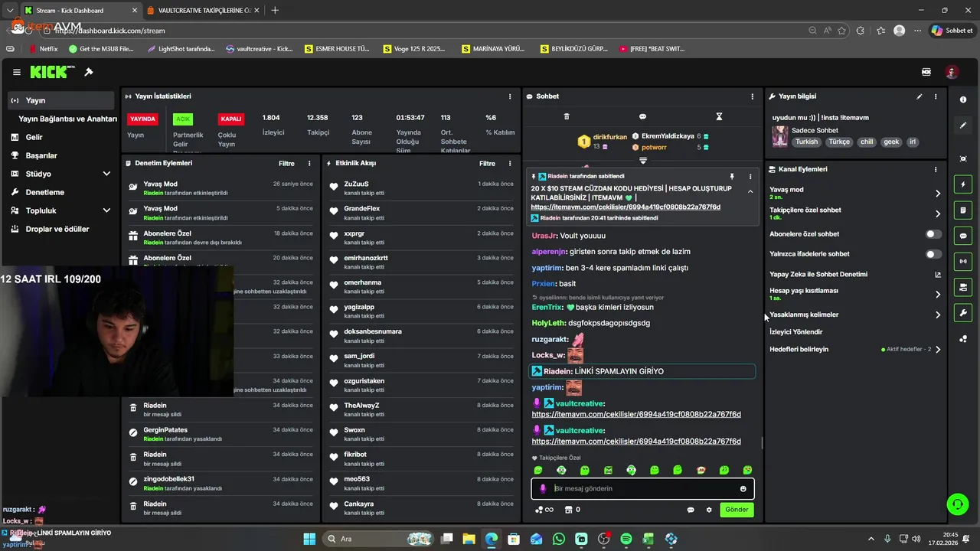Open the emoji picker in the message box
Image resolution: width=980 pixels, height=551 pixels.
(x=743, y=488)
